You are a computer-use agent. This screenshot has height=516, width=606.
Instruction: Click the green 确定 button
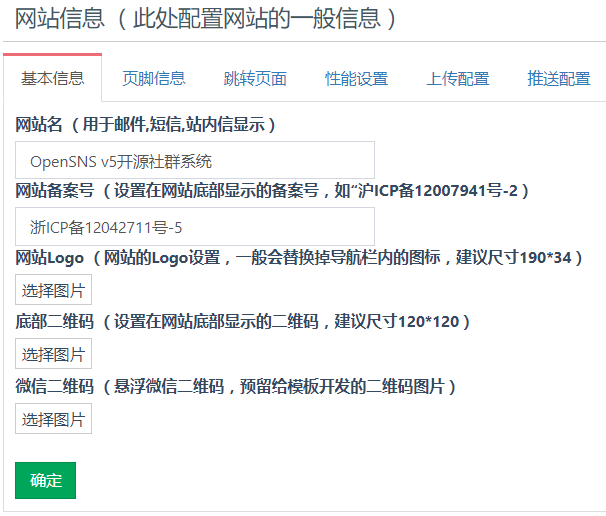(46, 480)
